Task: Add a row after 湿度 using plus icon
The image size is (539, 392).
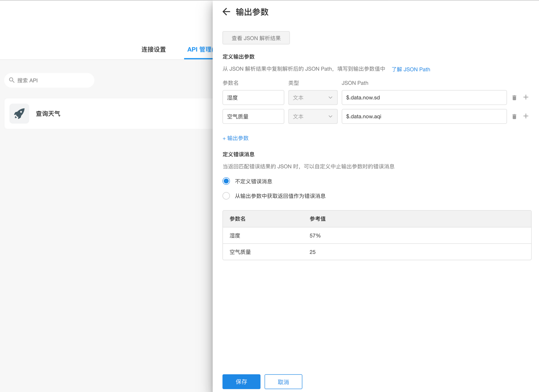Action: (x=526, y=97)
